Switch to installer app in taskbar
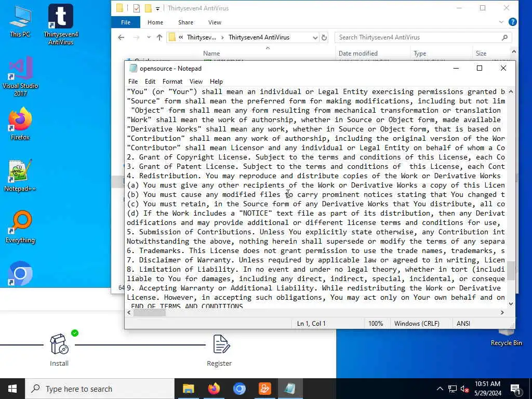Screen dimensions: 532x399 tap(264, 389)
